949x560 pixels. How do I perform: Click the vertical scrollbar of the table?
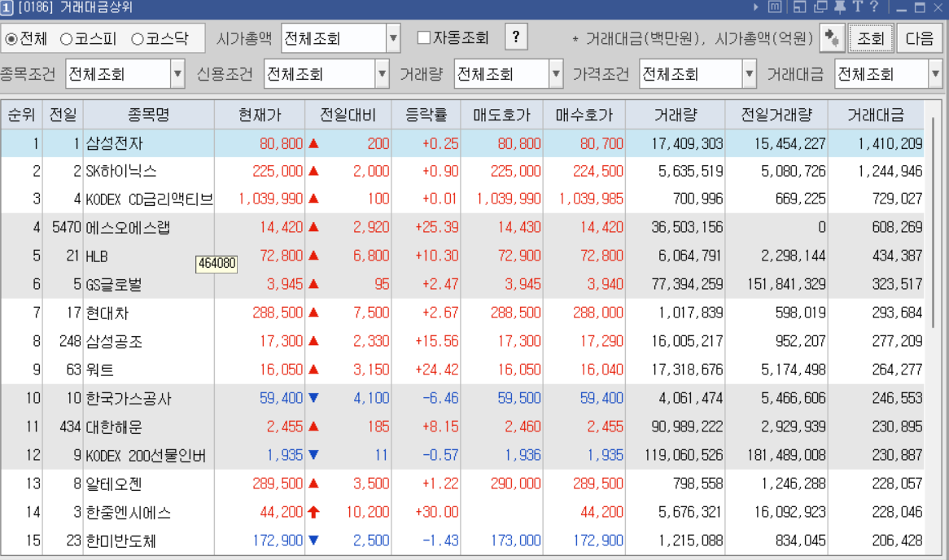[934, 224]
